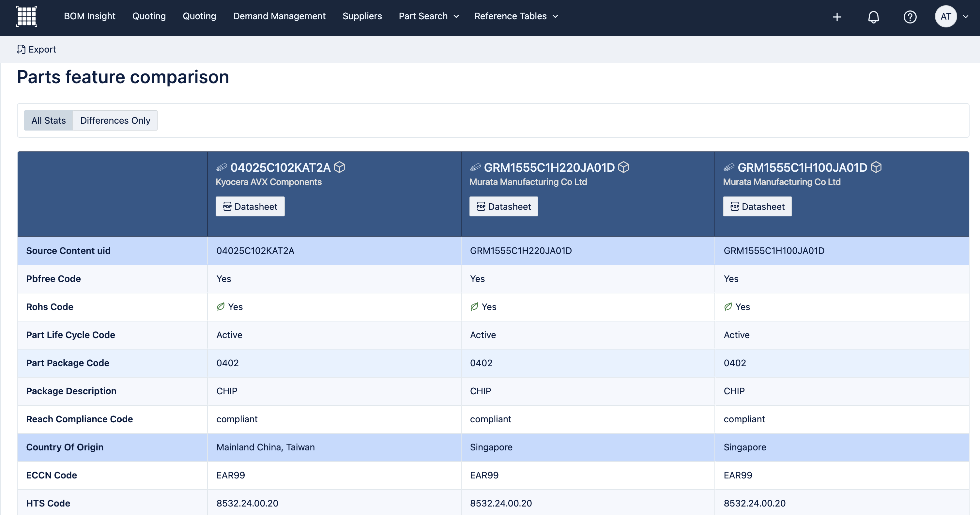Click the app grid logo icon

click(27, 16)
